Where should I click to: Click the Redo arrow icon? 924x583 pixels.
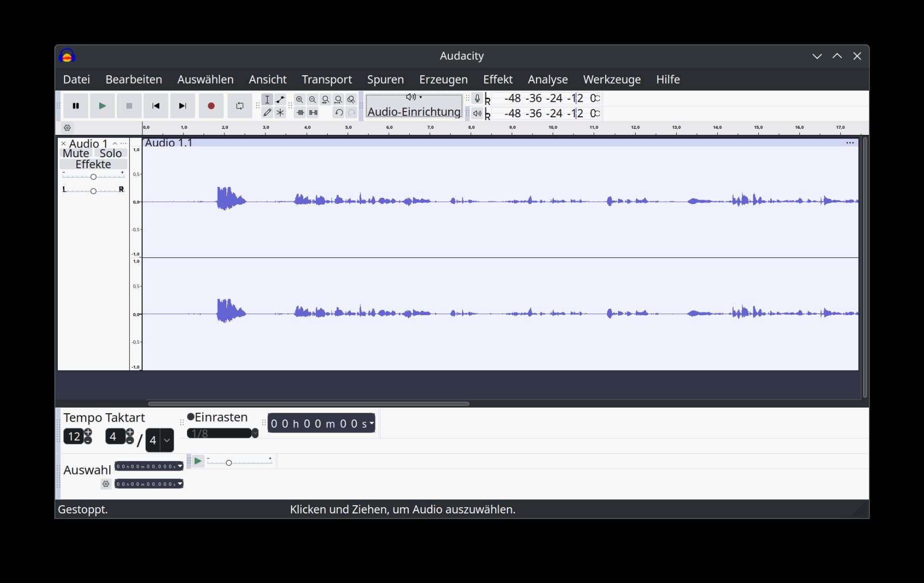point(352,112)
